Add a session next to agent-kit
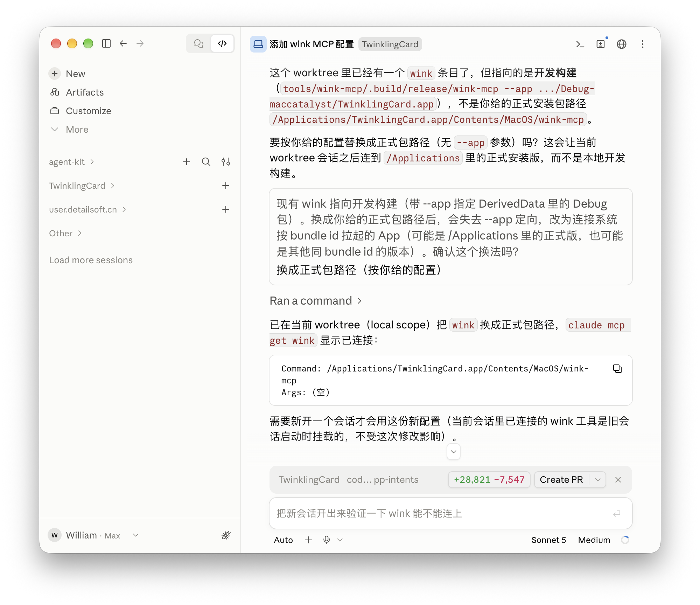 pyautogui.click(x=187, y=162)
